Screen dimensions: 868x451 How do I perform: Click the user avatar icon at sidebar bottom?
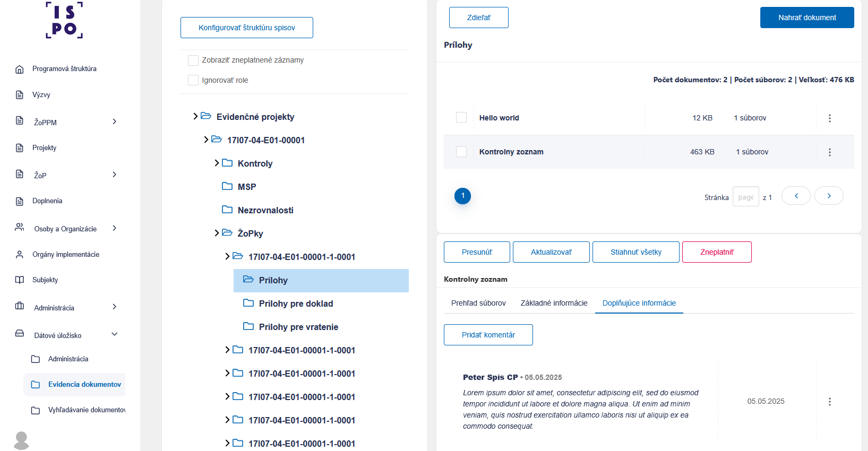pyautogui.click(x=21, y=440)
